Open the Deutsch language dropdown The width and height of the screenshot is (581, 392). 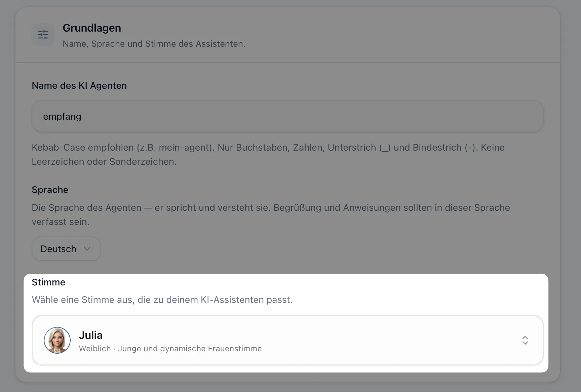[66, 249]
